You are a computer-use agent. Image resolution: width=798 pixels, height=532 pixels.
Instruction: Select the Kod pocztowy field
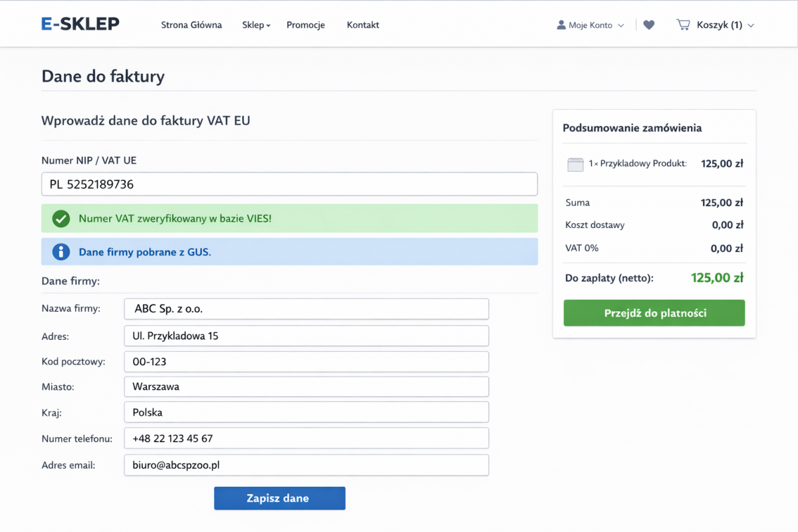pyautogui.click(x=306, y=362)
